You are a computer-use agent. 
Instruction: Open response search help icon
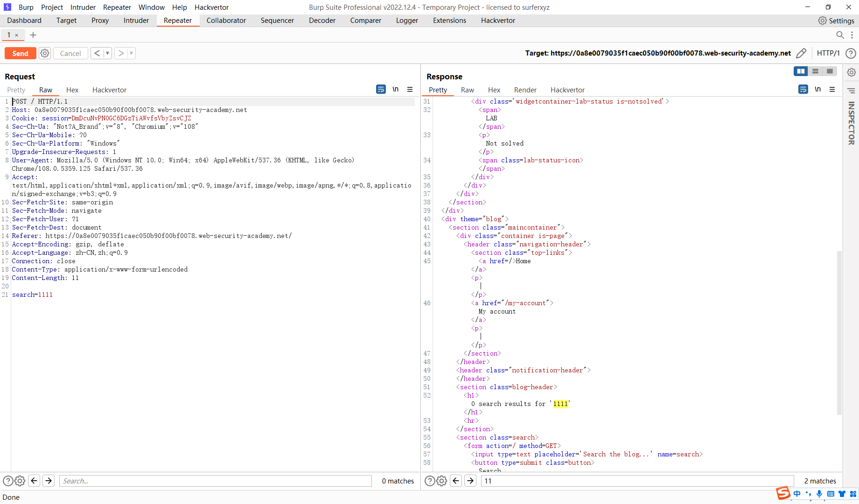pos(430,481)
